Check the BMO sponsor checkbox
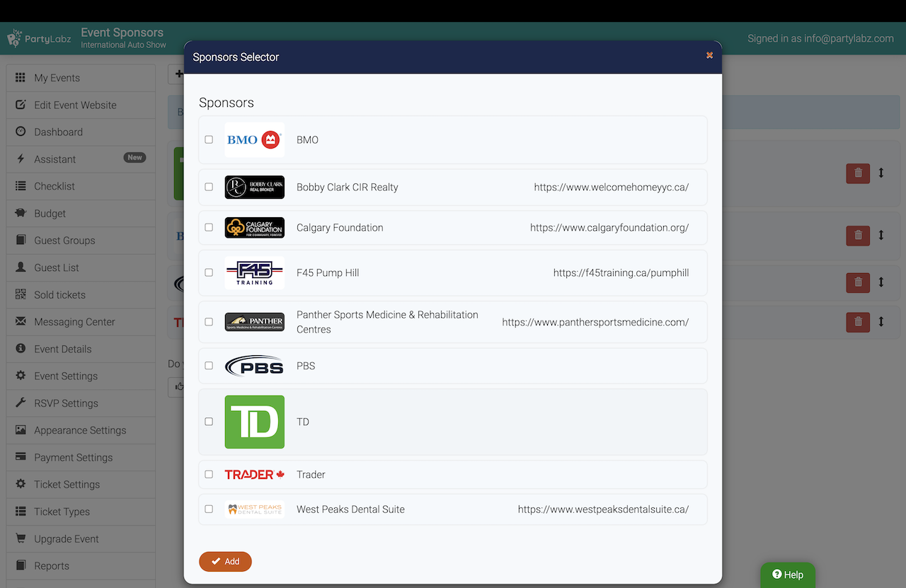 (x=209, y=139)
